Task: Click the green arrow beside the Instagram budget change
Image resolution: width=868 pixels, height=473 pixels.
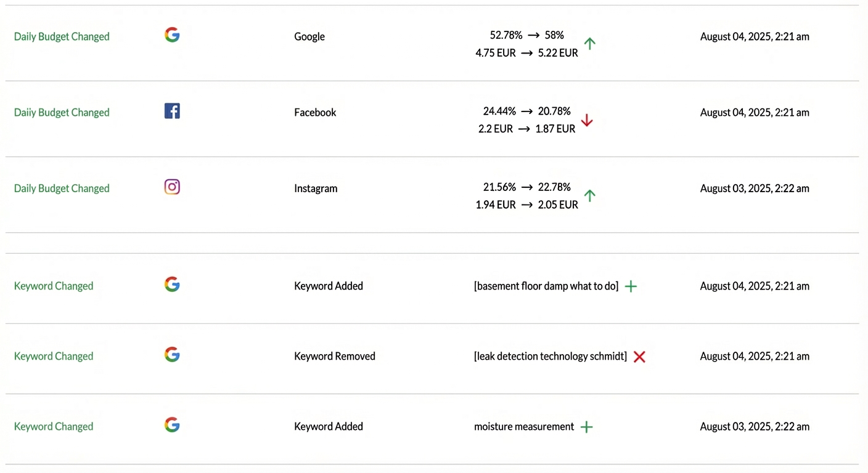Action: pos(589,196)
